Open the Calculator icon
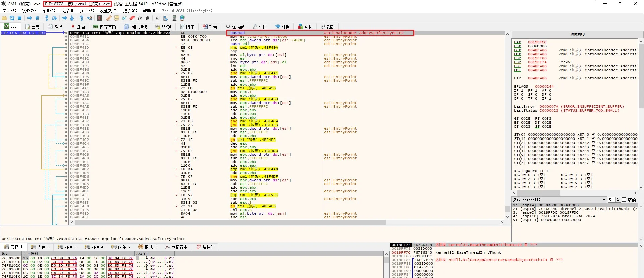Viewport: 644px width, 278px height. [x=174, y=18]
